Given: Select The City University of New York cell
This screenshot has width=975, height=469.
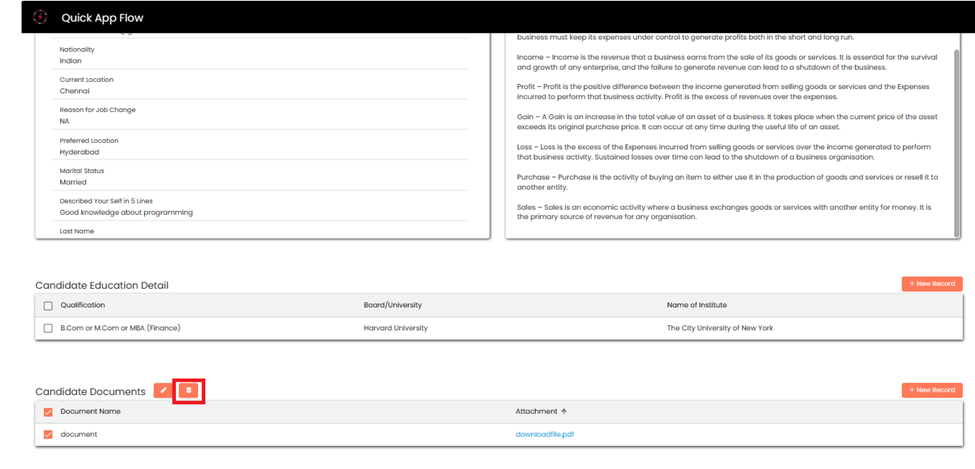Looking at the screenshot, I should click(x=719, y=328).
